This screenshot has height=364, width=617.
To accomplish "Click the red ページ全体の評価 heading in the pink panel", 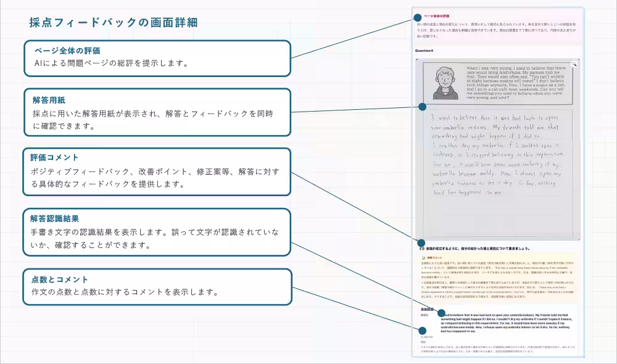I will point(436,16).
